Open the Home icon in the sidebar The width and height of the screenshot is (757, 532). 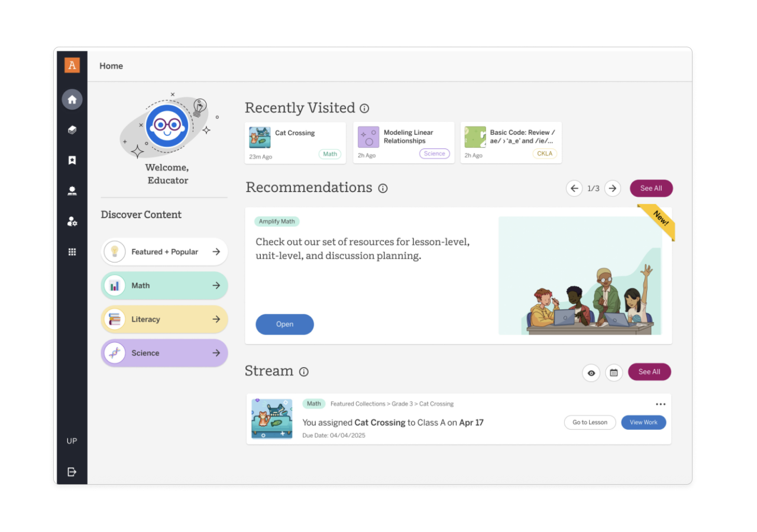72,99
